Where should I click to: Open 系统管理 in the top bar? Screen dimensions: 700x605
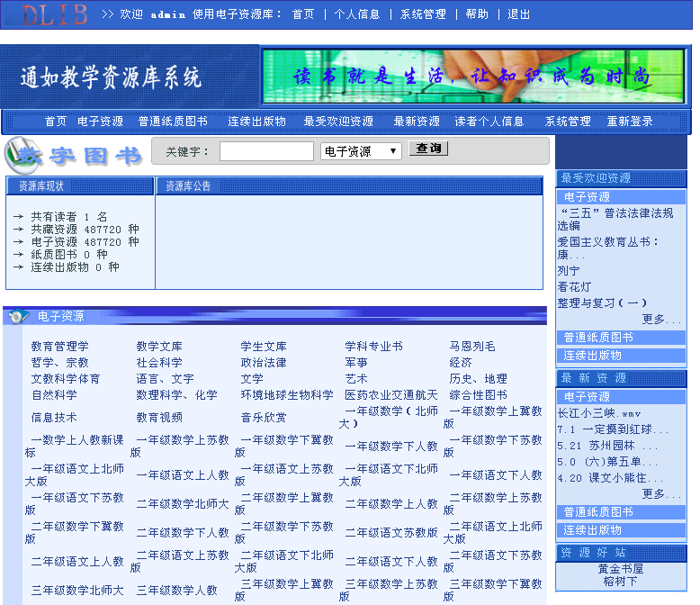(x=423, y=14)
